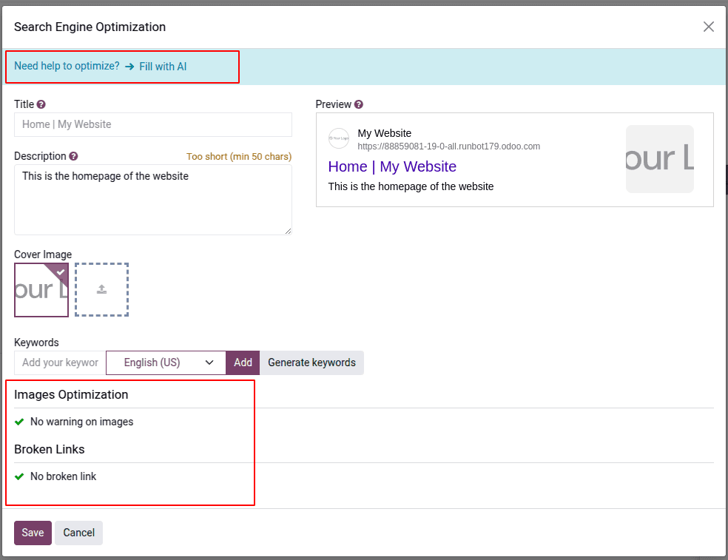Viewport: 728px width, 560px height.
Task: Click the Description help question mark icon
Action: pos(73,157)
